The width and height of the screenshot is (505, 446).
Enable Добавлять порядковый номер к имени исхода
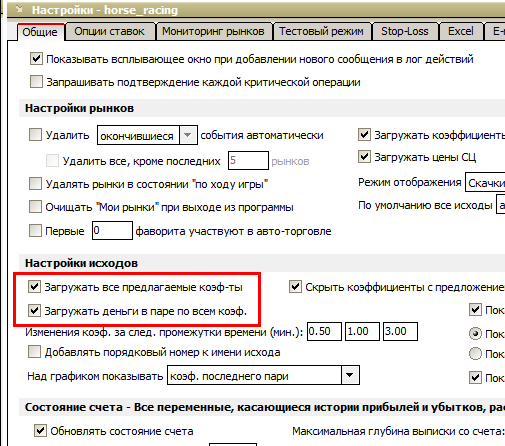[x=34, y=352]
